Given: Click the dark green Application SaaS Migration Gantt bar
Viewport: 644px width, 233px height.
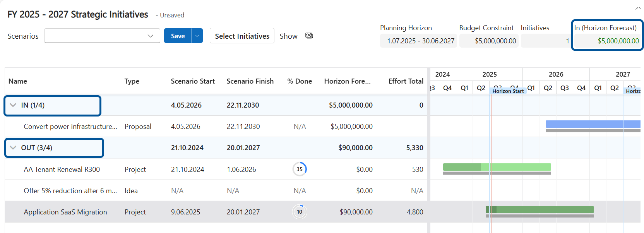Looking at the screenshot, I should 542,210.
